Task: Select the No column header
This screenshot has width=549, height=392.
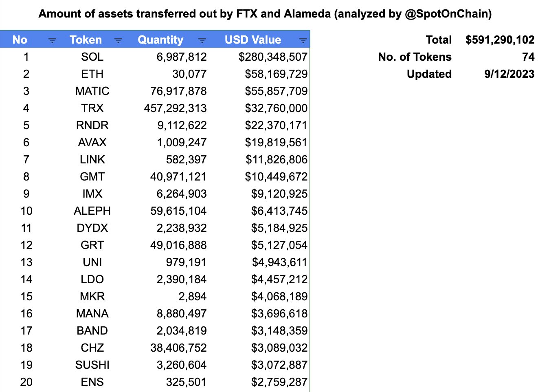Action: tap(20, 40)
